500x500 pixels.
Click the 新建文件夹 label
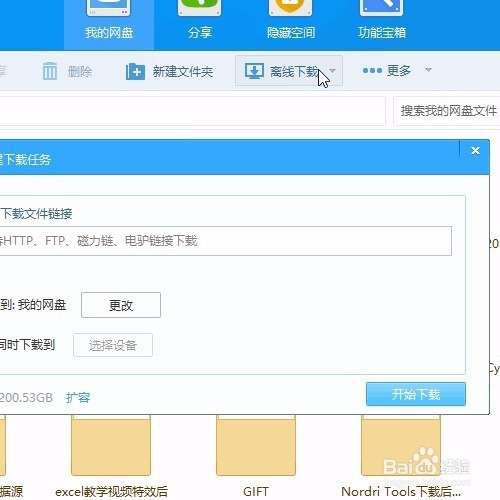coord(183,71)
